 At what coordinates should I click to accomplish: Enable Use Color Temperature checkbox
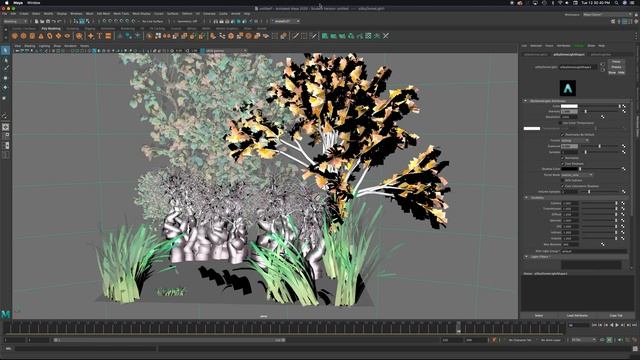pyautogui.click(x=560, y=123)
